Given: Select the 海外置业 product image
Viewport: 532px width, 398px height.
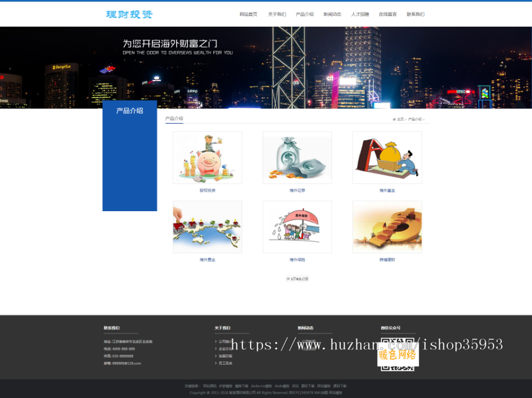Looking at the screenshot, I should coord(207,226).
